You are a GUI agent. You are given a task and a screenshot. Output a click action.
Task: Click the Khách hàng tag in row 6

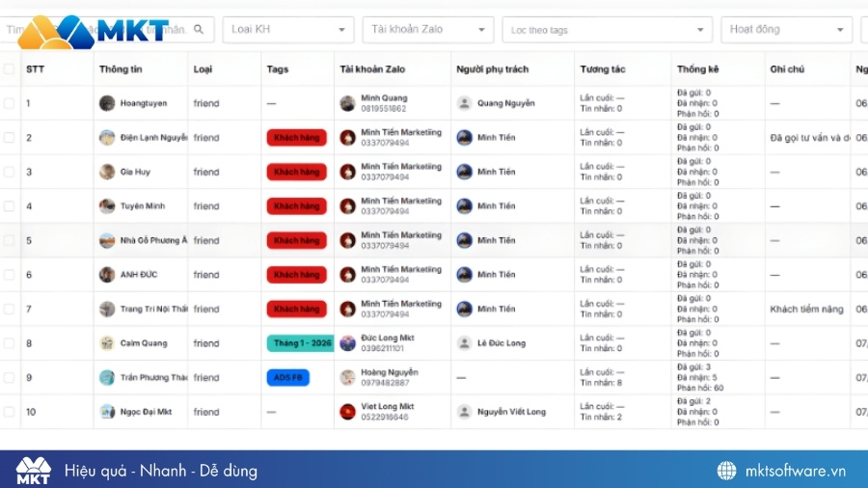point(297,275)
